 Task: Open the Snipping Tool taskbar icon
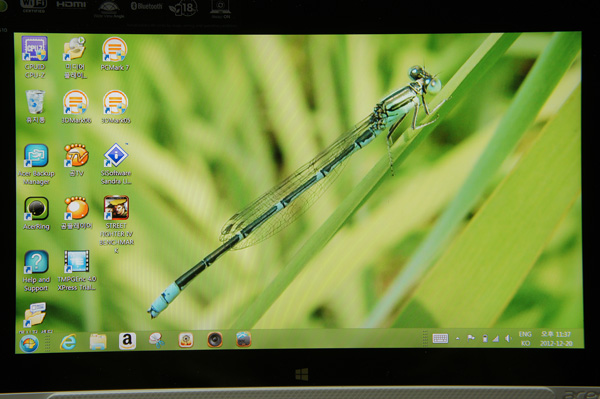point(157,340)
